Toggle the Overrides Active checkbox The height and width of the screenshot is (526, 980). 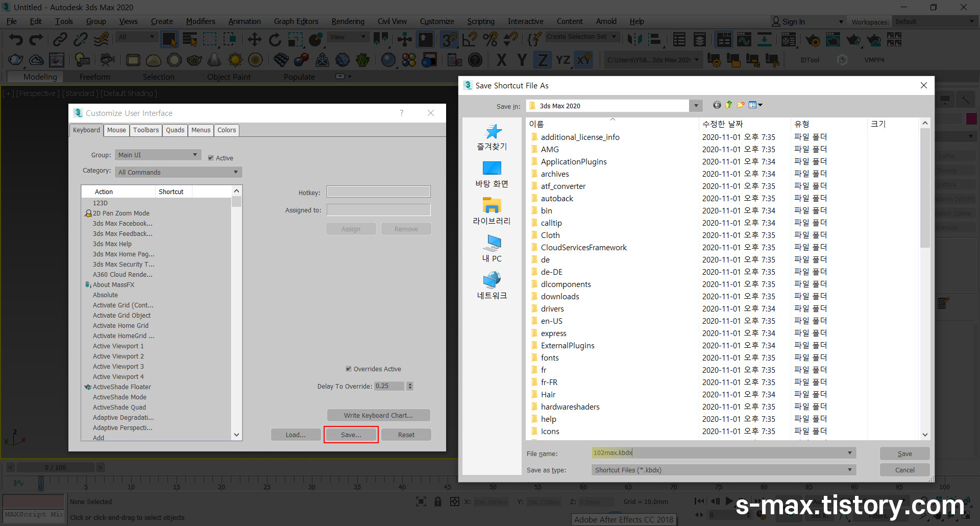[x=349, y=369]
